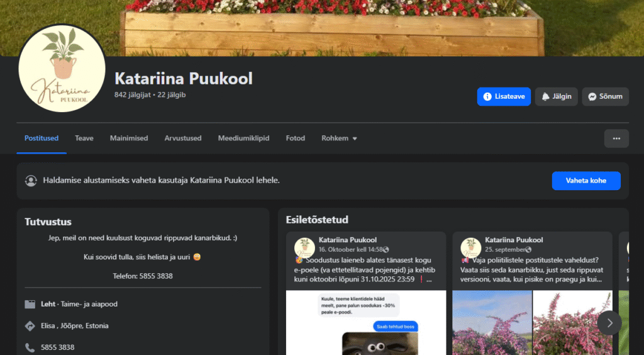
Task: Open the Sõnum messenger button
Action: (x=605, y=96)
